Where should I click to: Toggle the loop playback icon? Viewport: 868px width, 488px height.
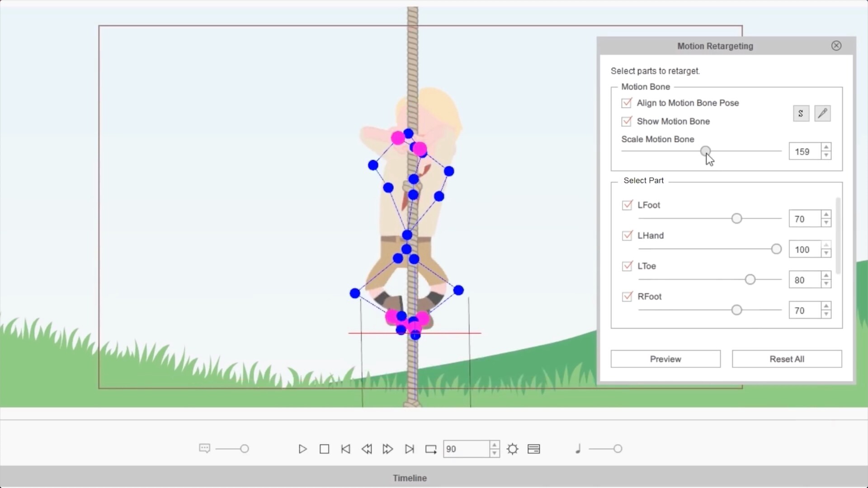click(x=430, y=449)
